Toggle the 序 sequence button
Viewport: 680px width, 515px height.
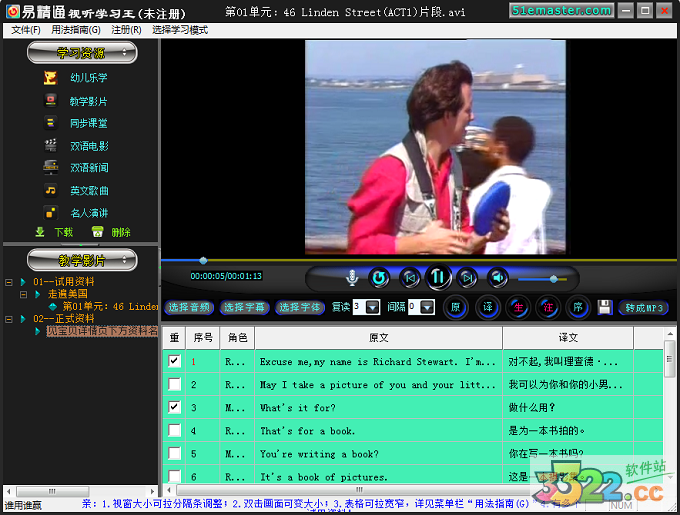pyautogui.click(x=578, y=307)
